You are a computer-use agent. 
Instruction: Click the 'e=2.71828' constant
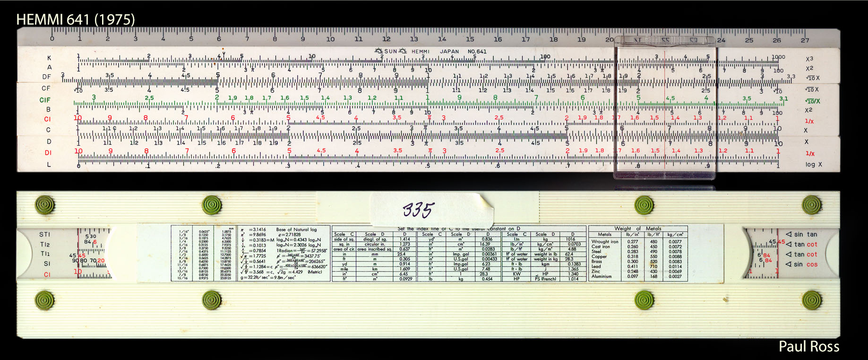(289, 235)
